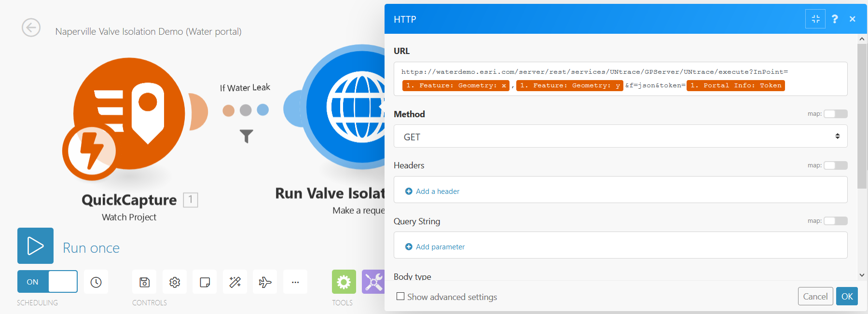This screenshot has width=868, height=314.
Task: Click the Cancel button
Action: 815,296
